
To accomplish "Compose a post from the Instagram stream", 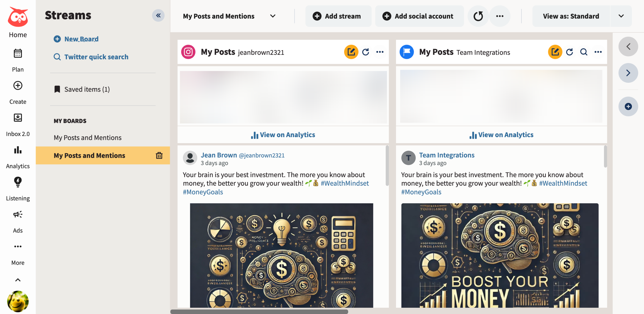I will [x=351, y=52].
